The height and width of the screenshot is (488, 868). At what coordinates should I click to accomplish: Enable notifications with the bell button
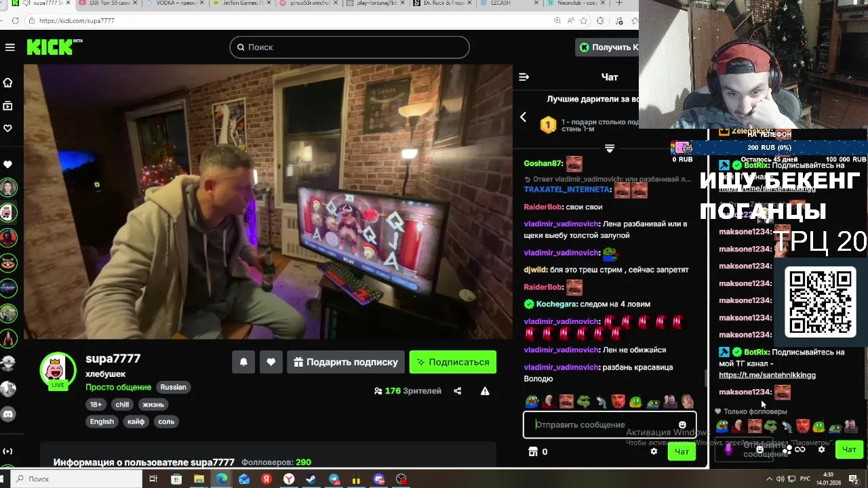point(243,362)
